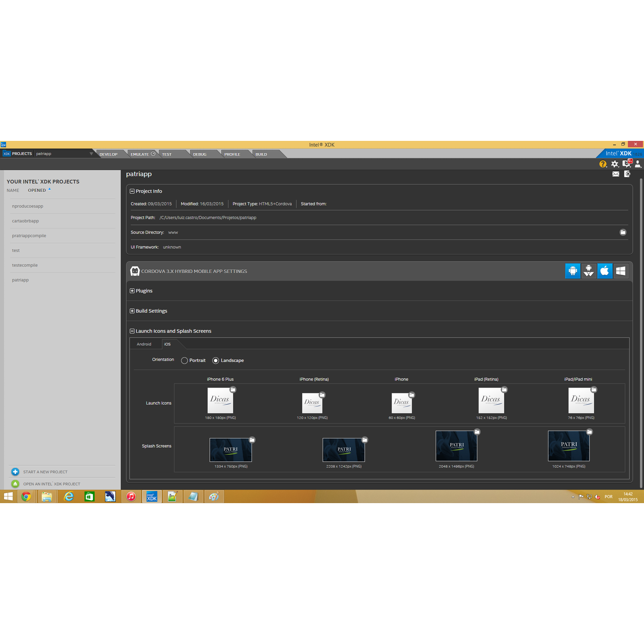Click the Cordova hybrid app settings icon

click(135, 271)
